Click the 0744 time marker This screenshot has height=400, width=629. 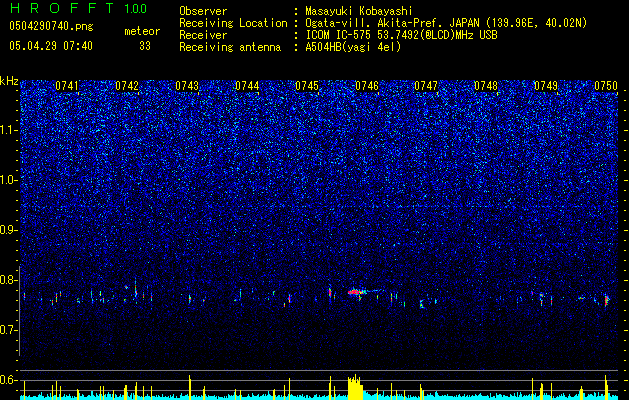tap(247, 86)
